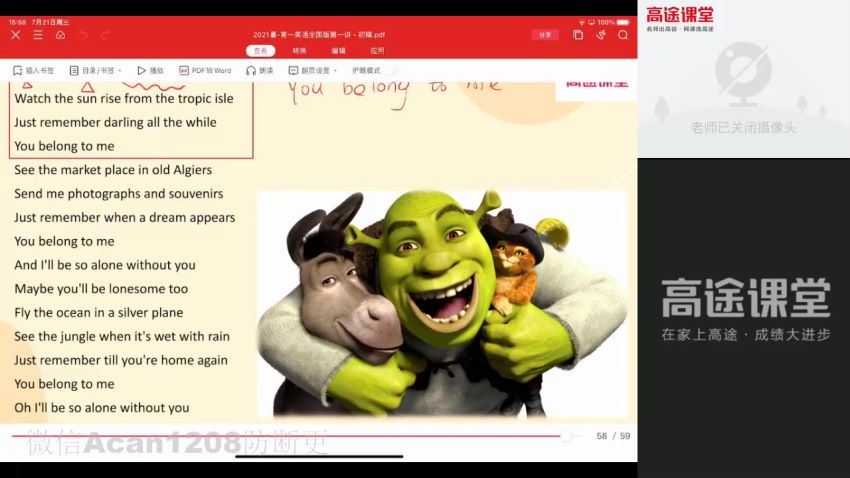The height and width of the screenshot is (478, 850).
Task: Open the hamburger menu in the top bar
Action: (x=38, y=35)
